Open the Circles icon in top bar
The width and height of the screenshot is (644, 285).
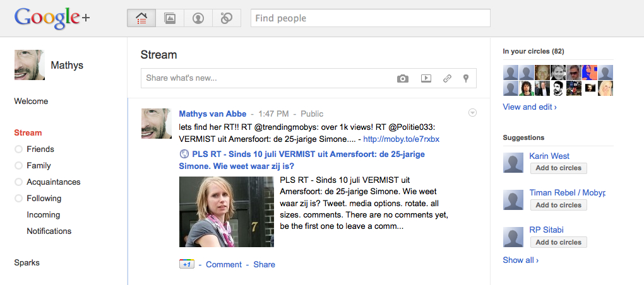[227, 18]
